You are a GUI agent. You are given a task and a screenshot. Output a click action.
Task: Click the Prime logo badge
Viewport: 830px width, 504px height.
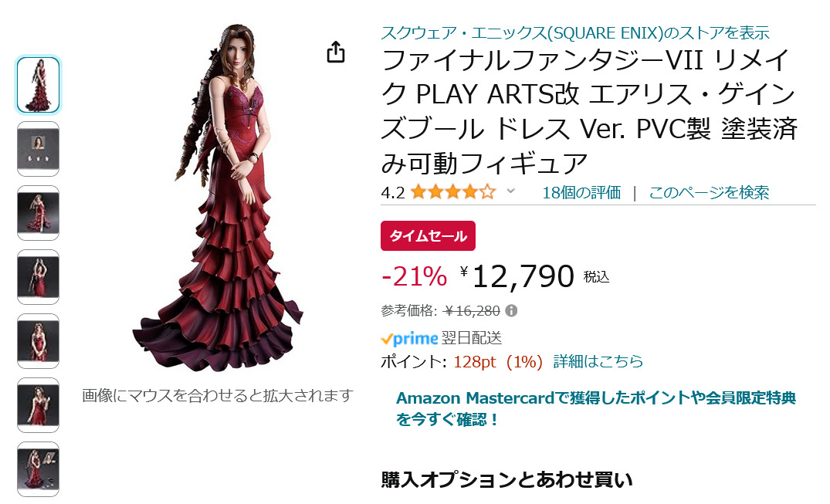coord(409,338)
